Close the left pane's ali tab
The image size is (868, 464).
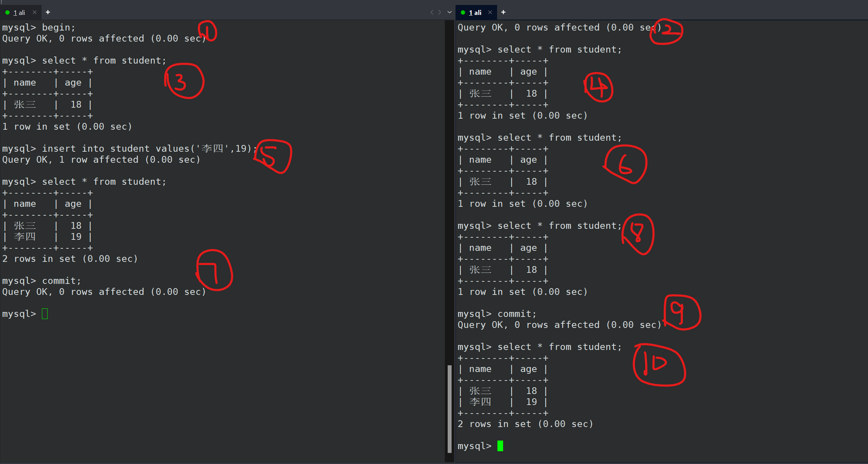(34, 12)
